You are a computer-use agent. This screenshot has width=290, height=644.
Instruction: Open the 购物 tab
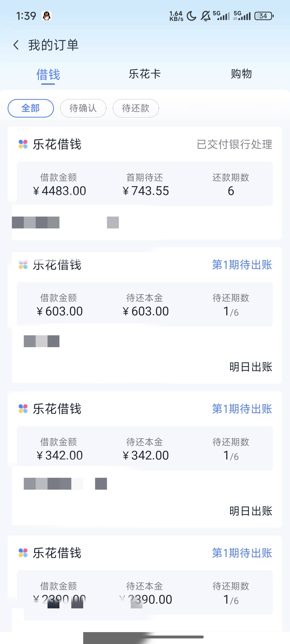[x=241, y=74]
